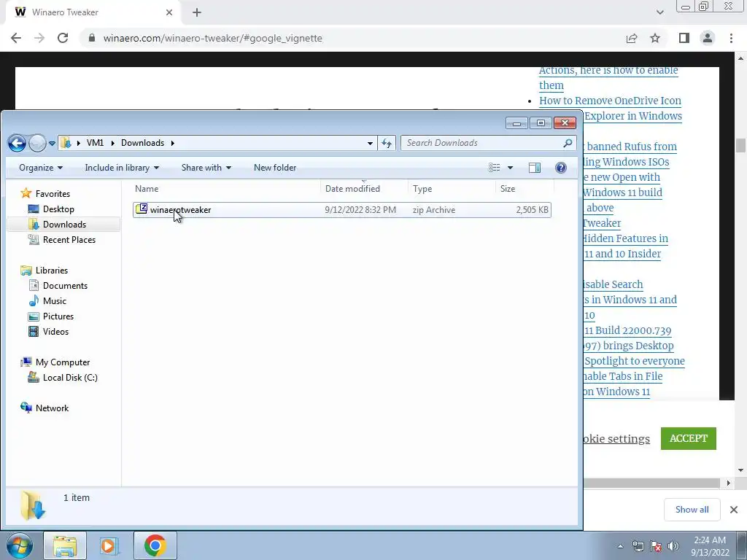
Task: Click the search magnifier icon in Explorer
Action: pyautogui.click(x=568, y=143)
